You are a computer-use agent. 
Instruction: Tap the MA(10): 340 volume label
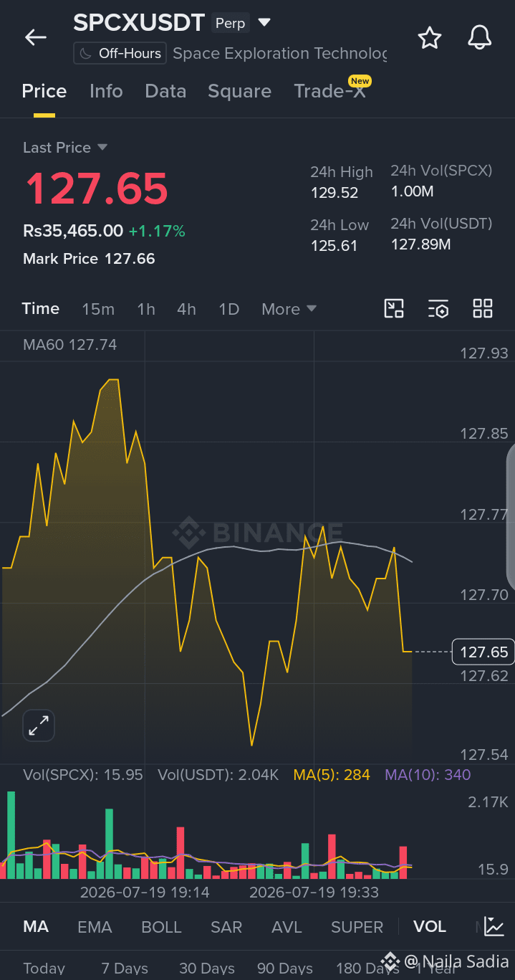click(428, 775)
